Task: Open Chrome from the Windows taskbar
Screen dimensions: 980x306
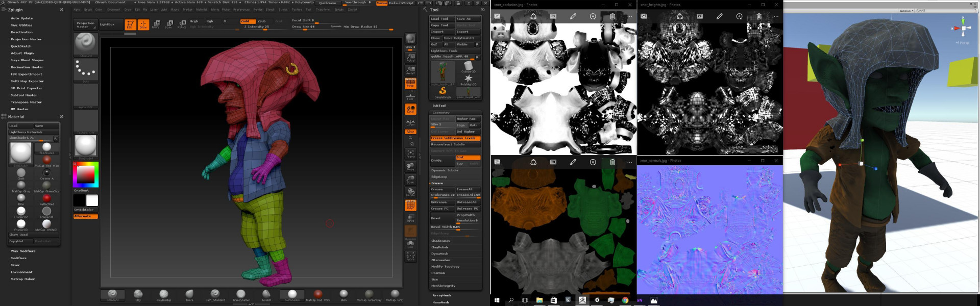Action: 625,300
